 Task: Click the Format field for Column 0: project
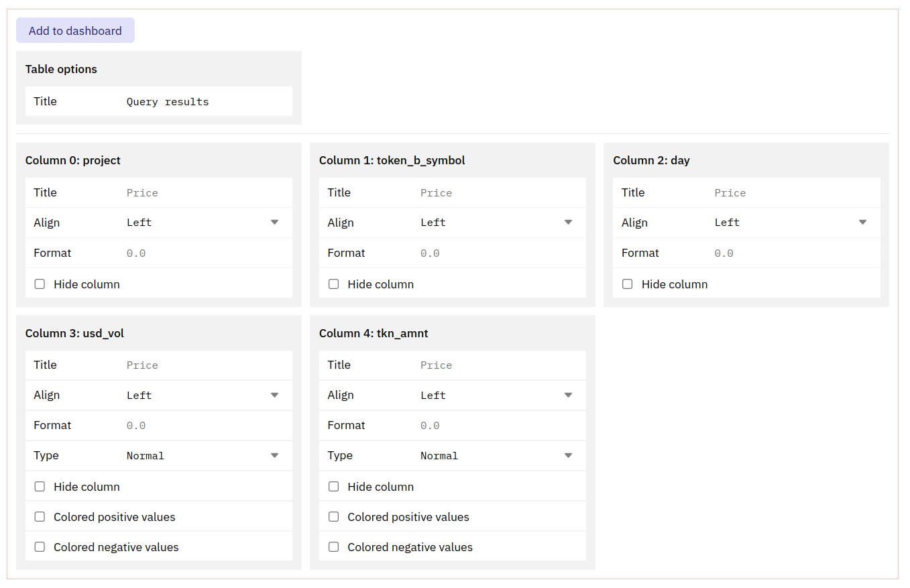201,253
